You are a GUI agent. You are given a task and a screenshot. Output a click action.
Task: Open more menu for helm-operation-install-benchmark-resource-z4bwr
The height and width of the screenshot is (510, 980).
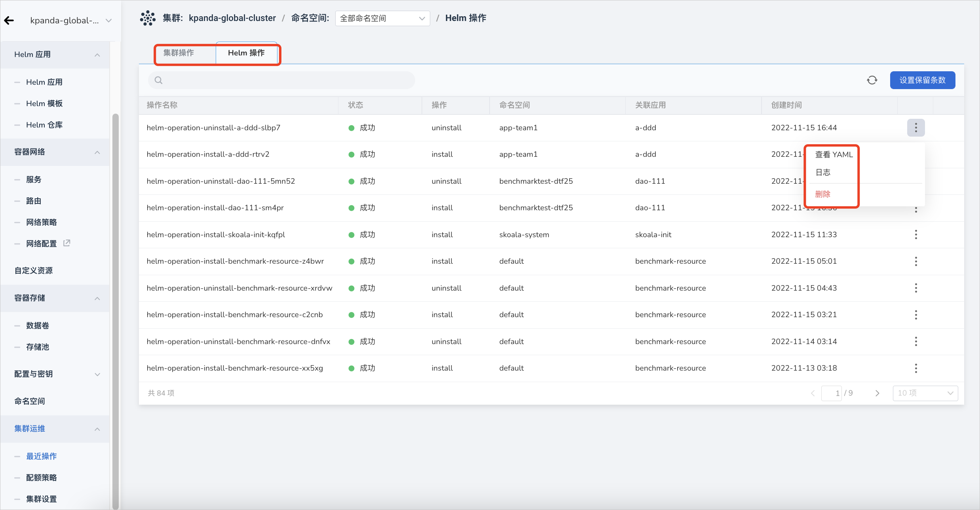tap(916, 261)
